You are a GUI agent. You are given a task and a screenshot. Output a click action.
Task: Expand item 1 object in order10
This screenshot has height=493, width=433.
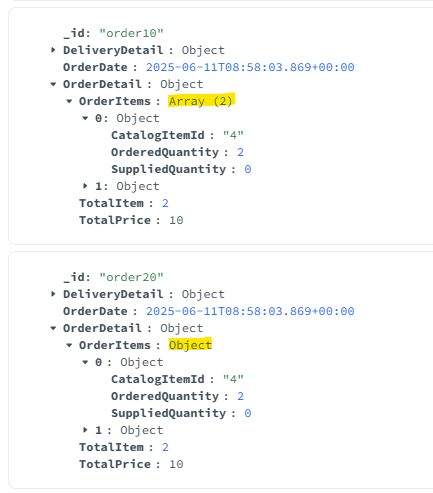(85, 186)
